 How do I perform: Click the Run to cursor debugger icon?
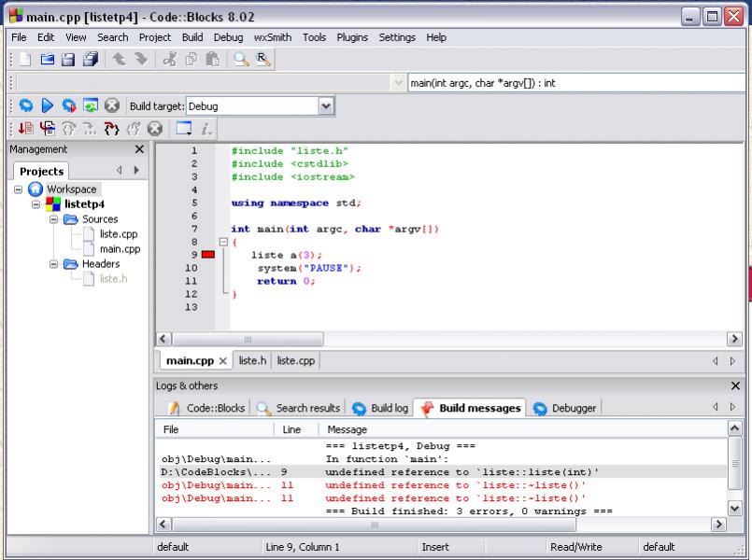(48, 129)
